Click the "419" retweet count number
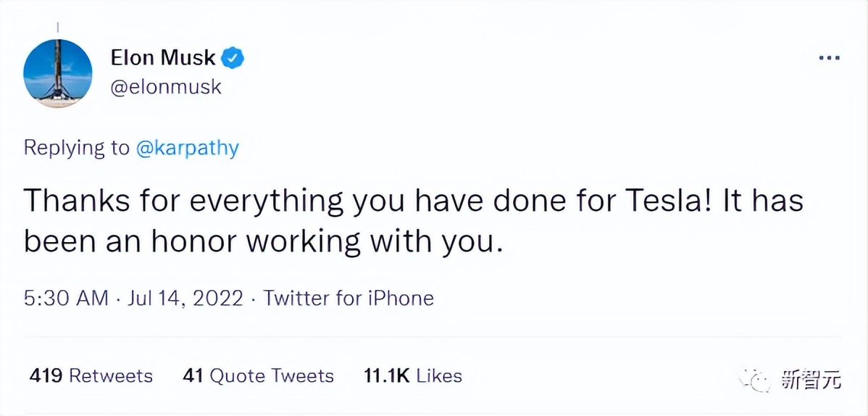The image size is (868, 416). (x=46, y=375)
